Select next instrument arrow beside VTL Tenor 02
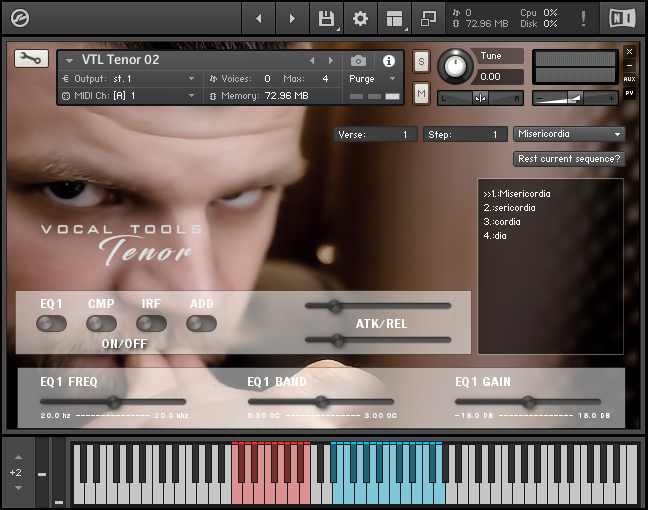This screenshot has width=648, height=510. click(x=331, y=61)
